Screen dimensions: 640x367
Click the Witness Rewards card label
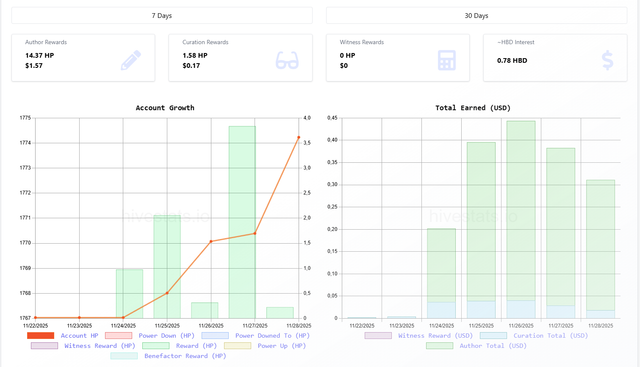tap(362, 42)
